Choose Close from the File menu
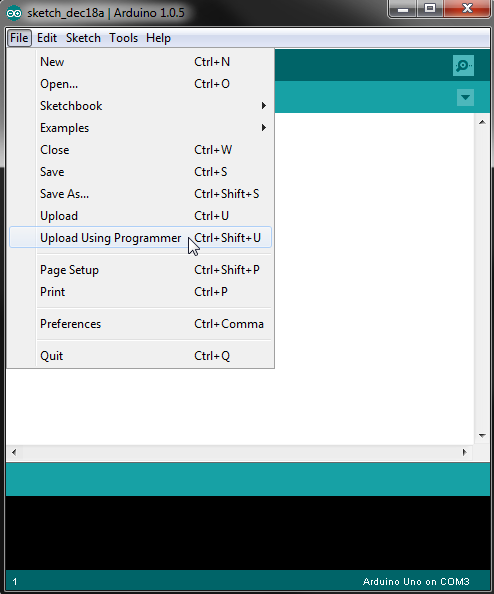 [x=140, y=150]
